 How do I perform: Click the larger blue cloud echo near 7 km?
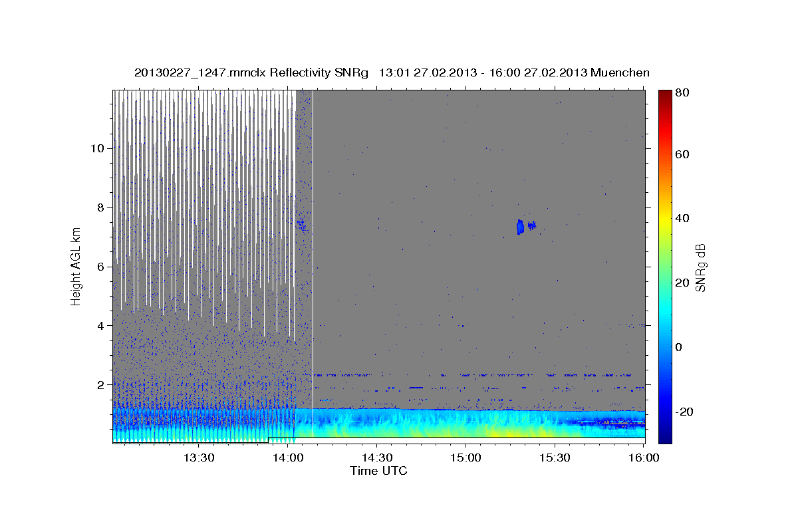tap(520, 227)
